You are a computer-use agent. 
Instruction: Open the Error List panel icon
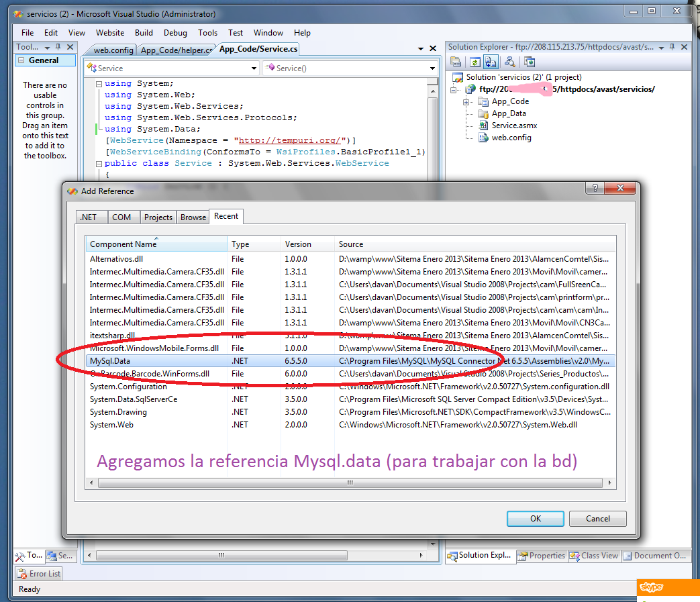pos(38,573)
